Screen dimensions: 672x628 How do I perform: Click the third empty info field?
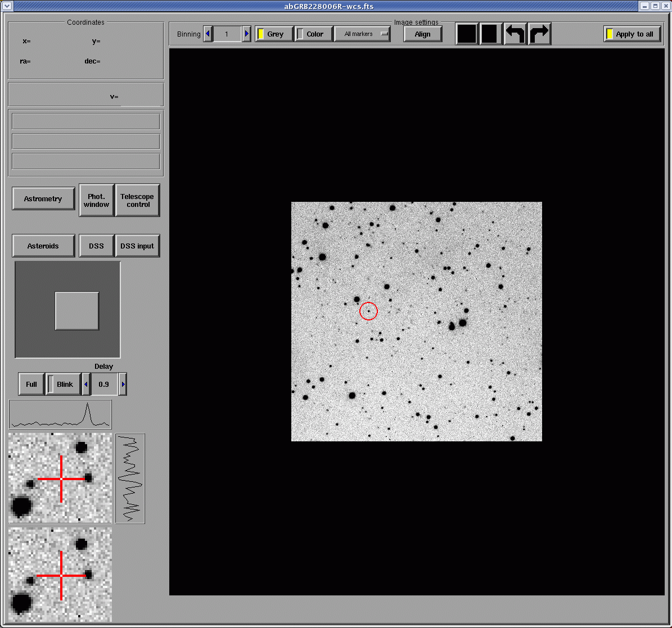pyautogui.click(x=86, y=161)
